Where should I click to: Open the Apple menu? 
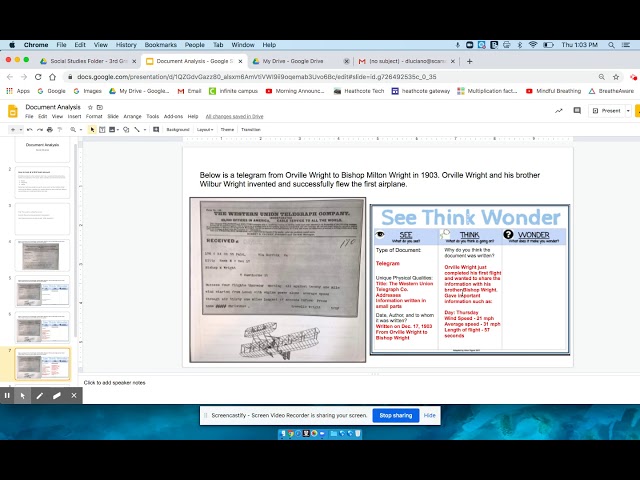(12, 45)
